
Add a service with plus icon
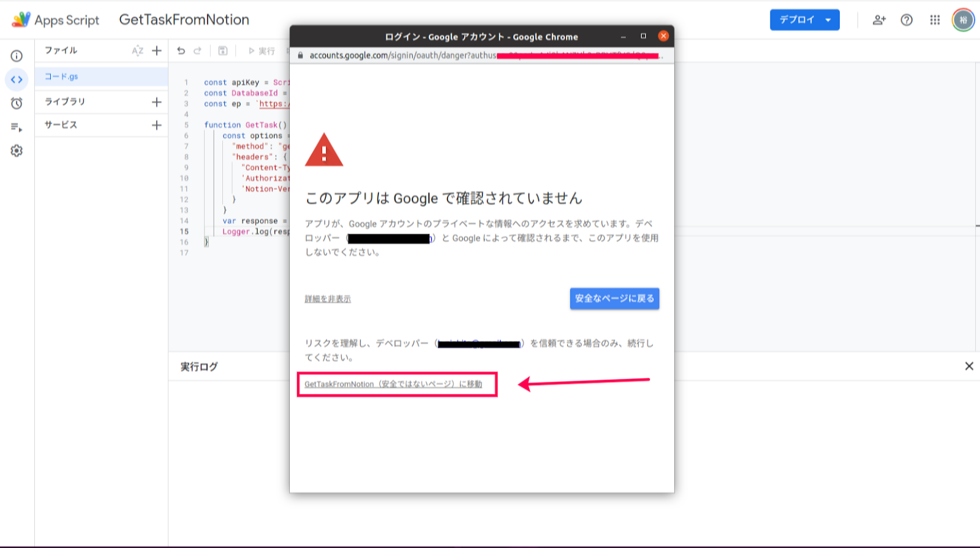pyautogui.click(x=157, y=125)
